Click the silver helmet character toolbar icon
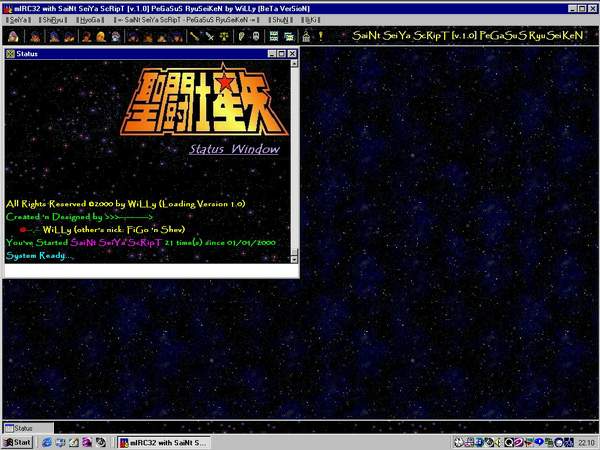Screen dimensions: 600x450 pos(116,37)
